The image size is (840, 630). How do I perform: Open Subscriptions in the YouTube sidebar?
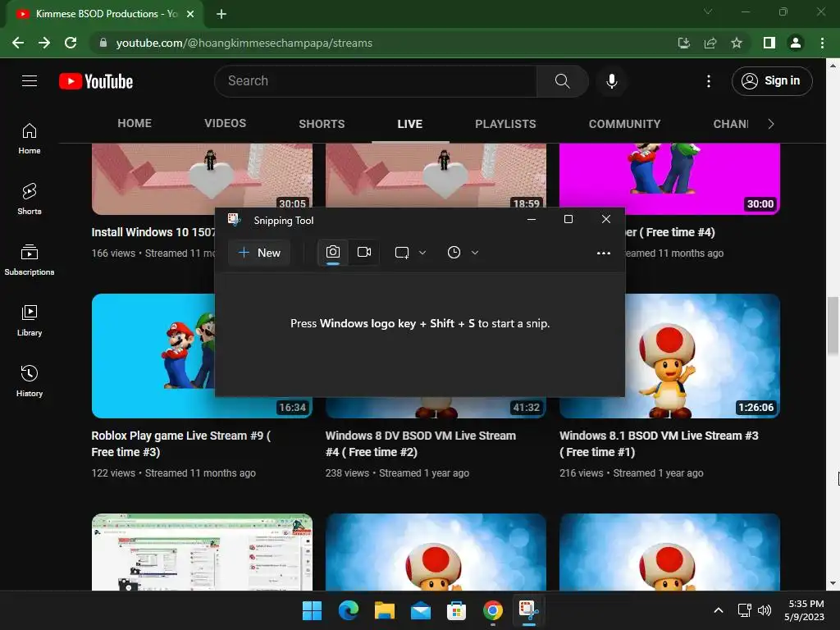[x=30, y=260]
